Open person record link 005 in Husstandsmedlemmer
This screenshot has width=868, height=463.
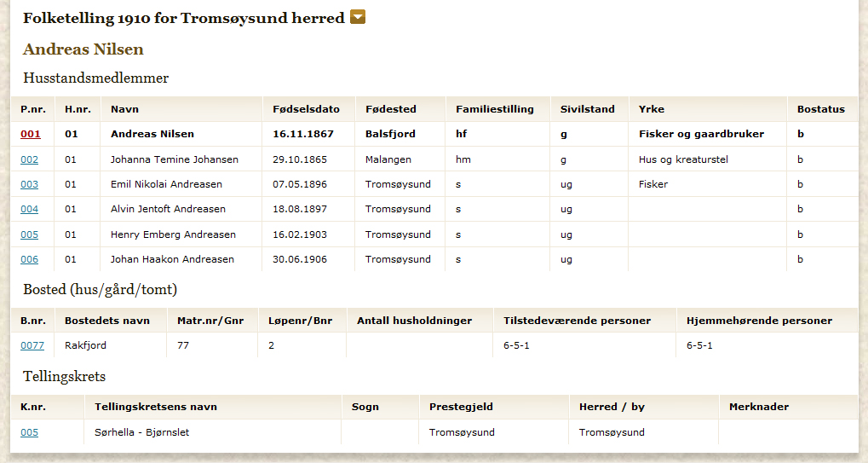click(30, 234)
